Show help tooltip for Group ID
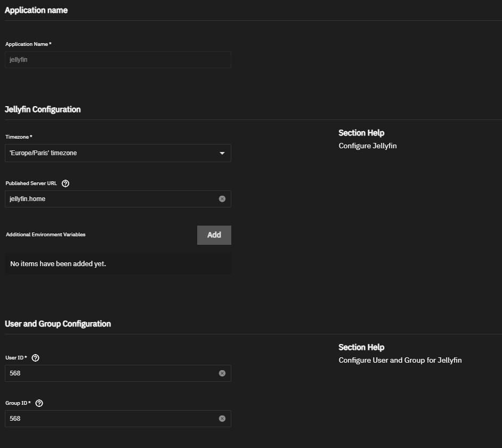Screen dimensions: 502x448 pos(39,403)
